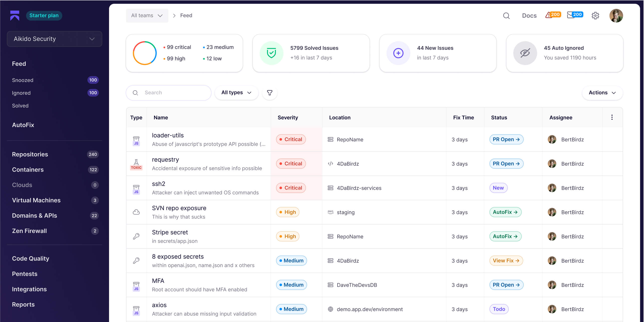The image size is (644, 322).
Task: Click PR Open status for loader-utils
Action: point(506,139)
